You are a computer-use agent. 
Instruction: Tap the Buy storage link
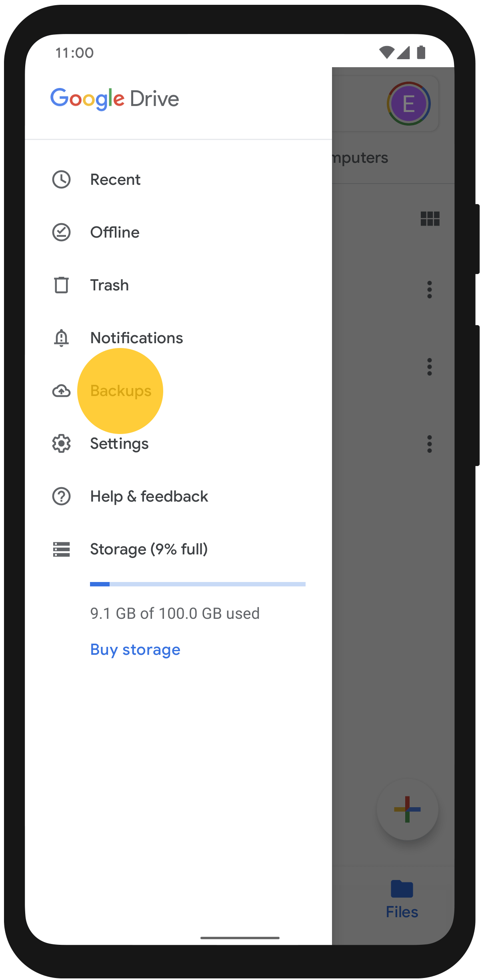pos(135,650)
